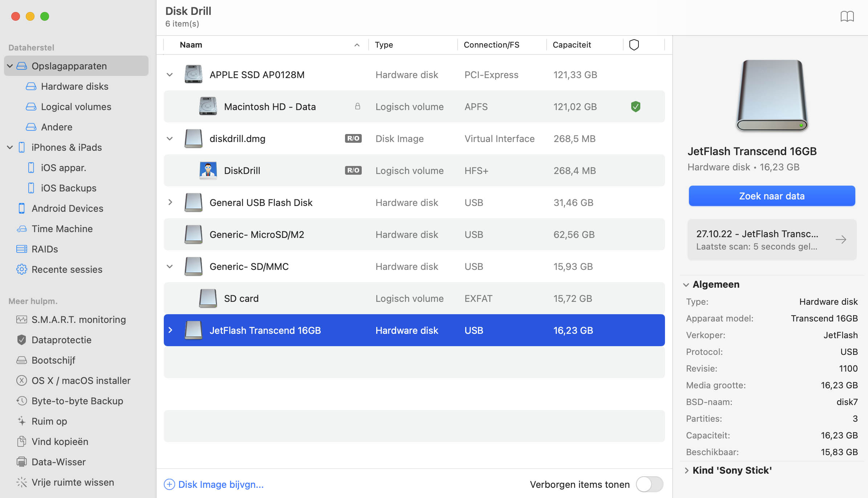Click BSD-naam value disk7
Image resolution: width=868 pixels, height=498 pixels.
[847, 402]
